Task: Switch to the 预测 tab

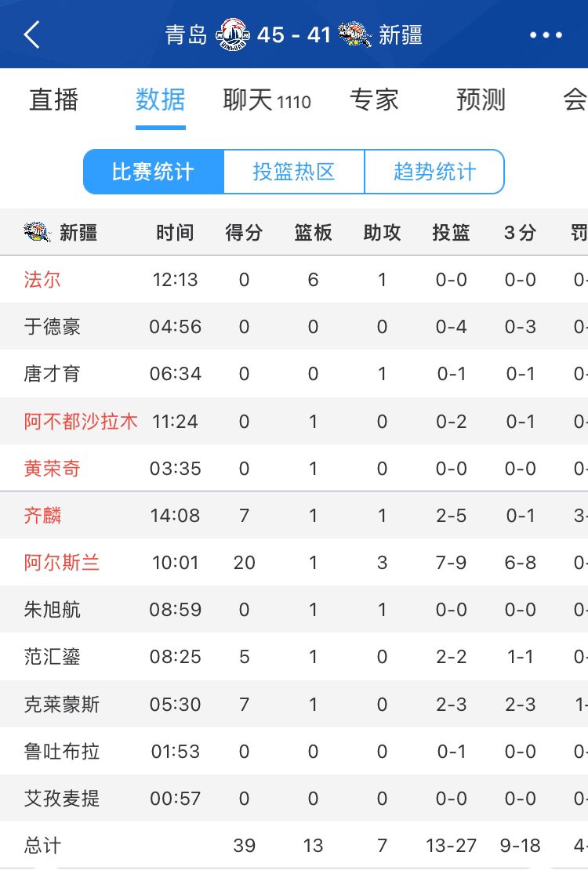Action: click(481, 100)
